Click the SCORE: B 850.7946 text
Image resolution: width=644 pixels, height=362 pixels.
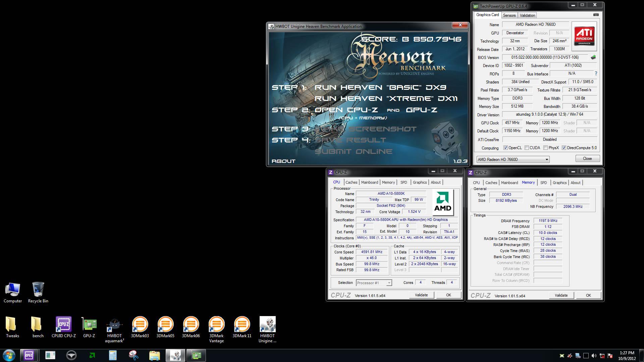[412, 39]
